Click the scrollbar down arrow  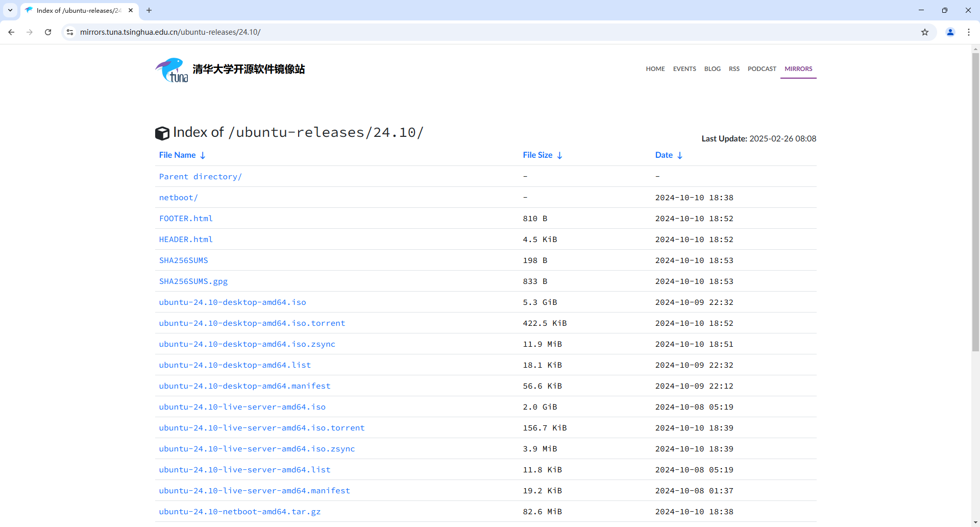tap(975, 523)
